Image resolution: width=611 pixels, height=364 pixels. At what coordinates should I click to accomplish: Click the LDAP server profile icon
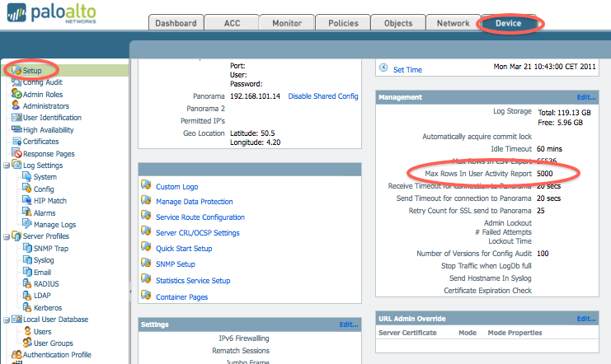27,295
